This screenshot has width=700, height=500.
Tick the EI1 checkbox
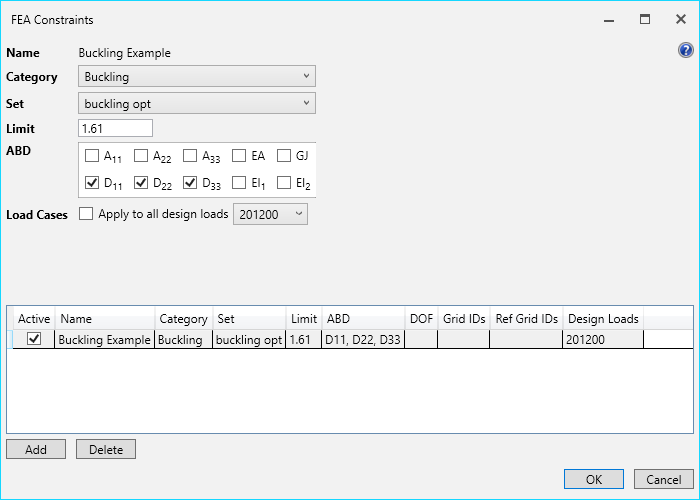tap(239, 183)
